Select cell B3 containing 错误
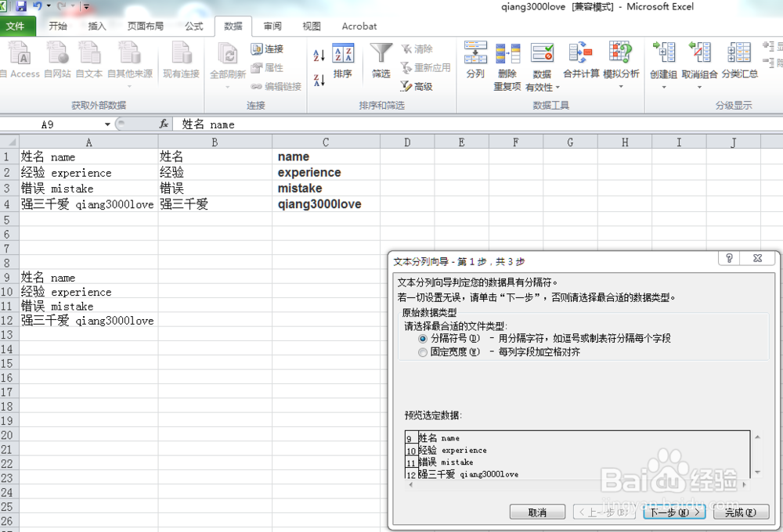This screenshot has width=783, height=532. click(215, 188)
